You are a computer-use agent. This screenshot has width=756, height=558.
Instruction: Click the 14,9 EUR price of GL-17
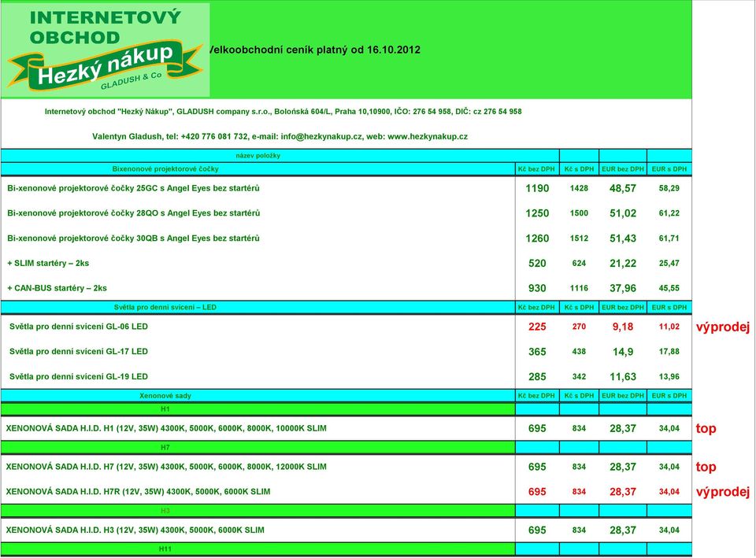click(x=623, y=353)
